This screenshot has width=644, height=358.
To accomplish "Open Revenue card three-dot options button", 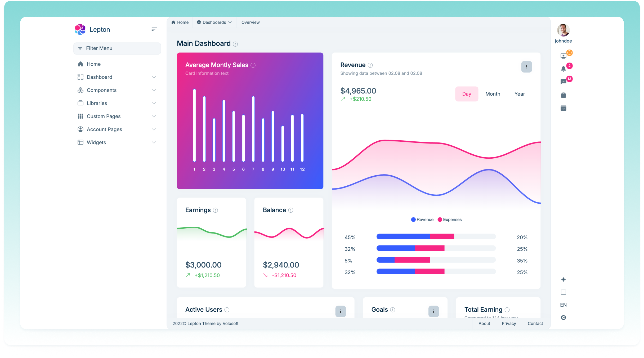I will point(526,67).
